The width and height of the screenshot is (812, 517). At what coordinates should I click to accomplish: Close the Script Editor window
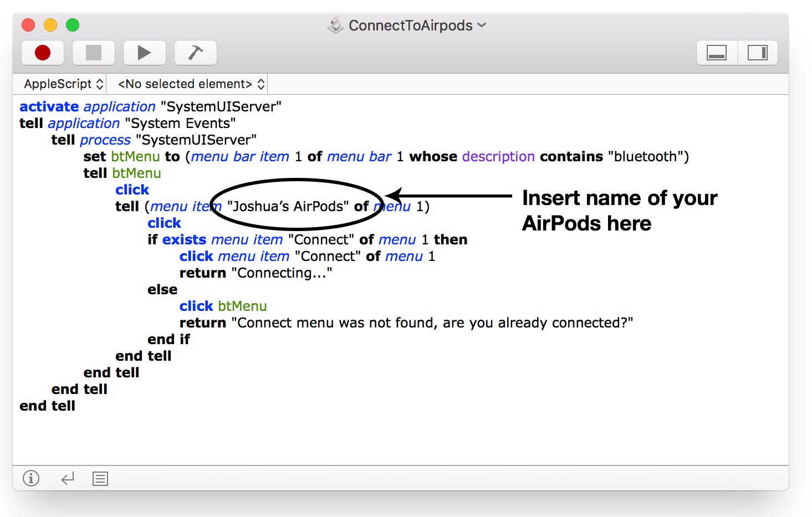[x=28, y=25]
